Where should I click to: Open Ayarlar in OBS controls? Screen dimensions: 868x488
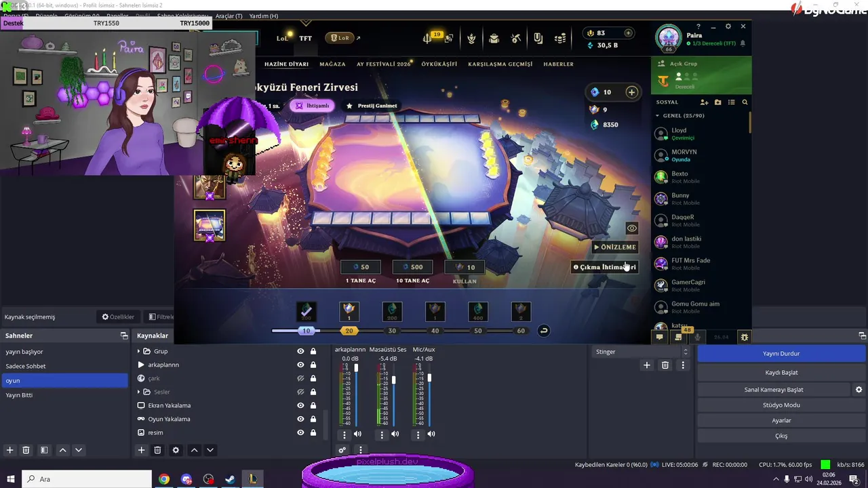[x=781, y=420]
